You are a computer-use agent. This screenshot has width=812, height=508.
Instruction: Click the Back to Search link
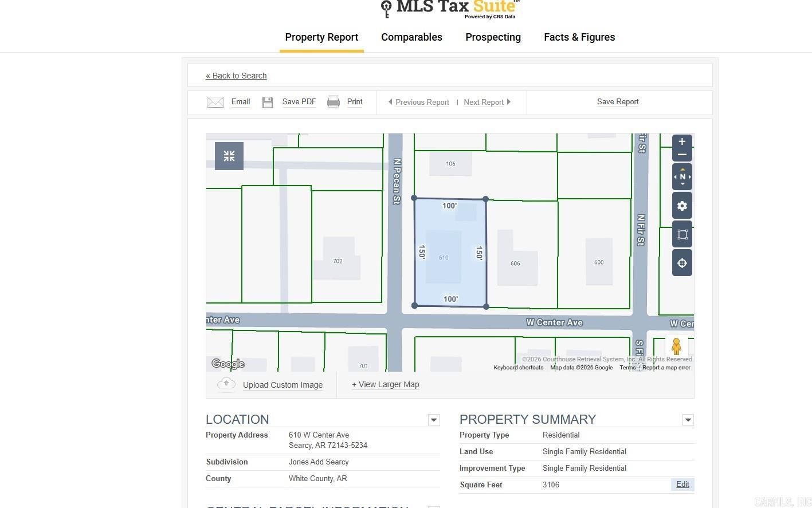[236, 76]
